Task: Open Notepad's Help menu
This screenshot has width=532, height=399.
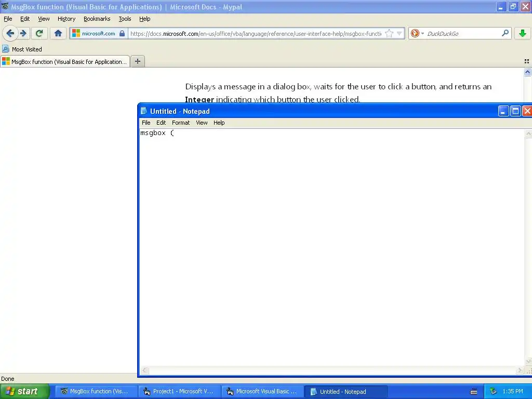Action: coord(219,123)
